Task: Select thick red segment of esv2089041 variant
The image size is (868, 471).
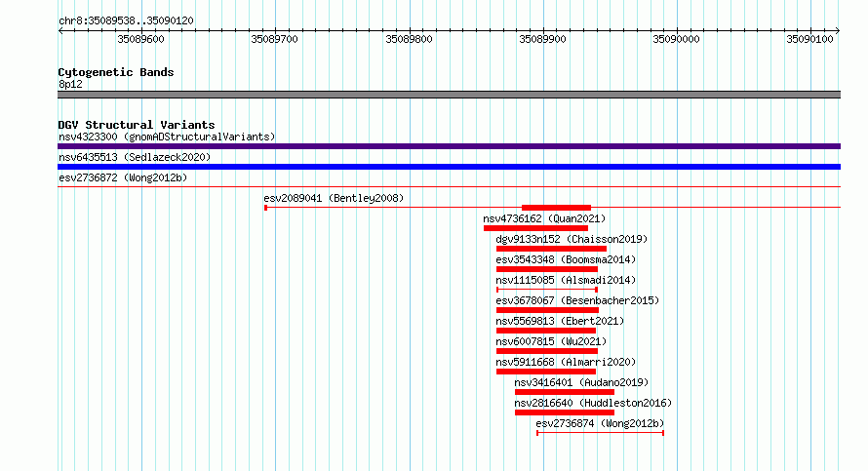Action: click(556, 208)
